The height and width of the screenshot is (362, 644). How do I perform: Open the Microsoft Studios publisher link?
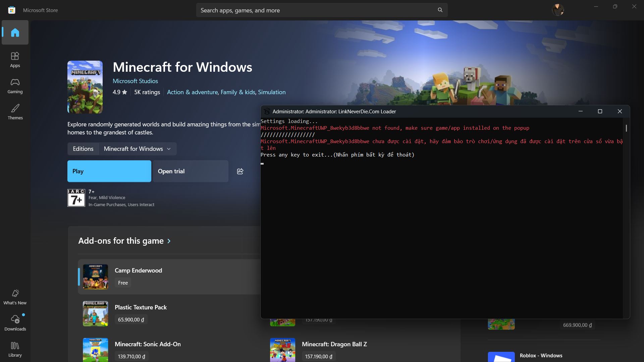(x=135, y=81)
